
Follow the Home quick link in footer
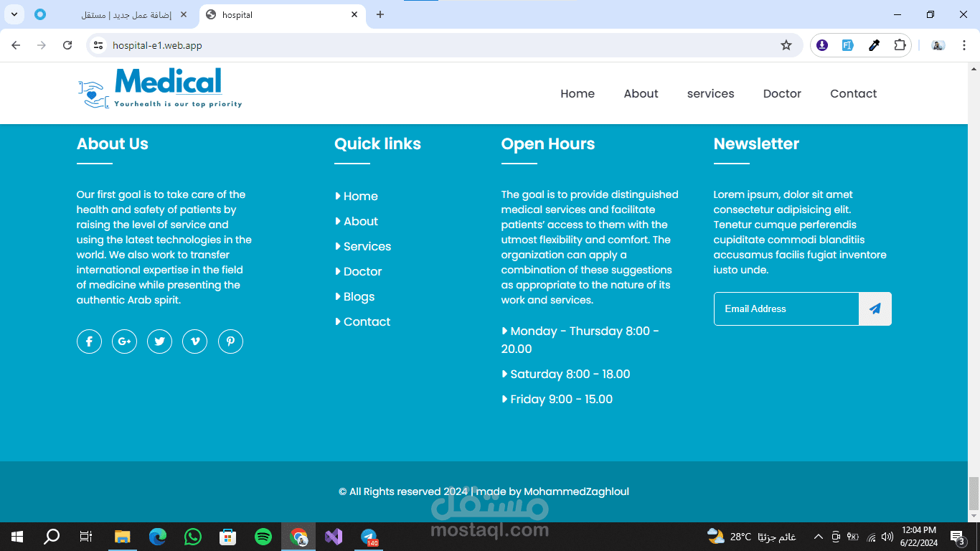pyautogui.click(x=357, y=196)
